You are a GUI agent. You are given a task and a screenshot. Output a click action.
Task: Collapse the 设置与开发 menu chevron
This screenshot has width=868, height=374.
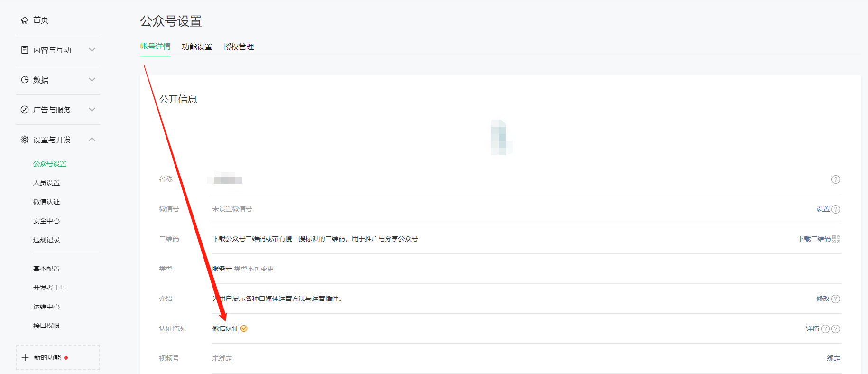92,140
